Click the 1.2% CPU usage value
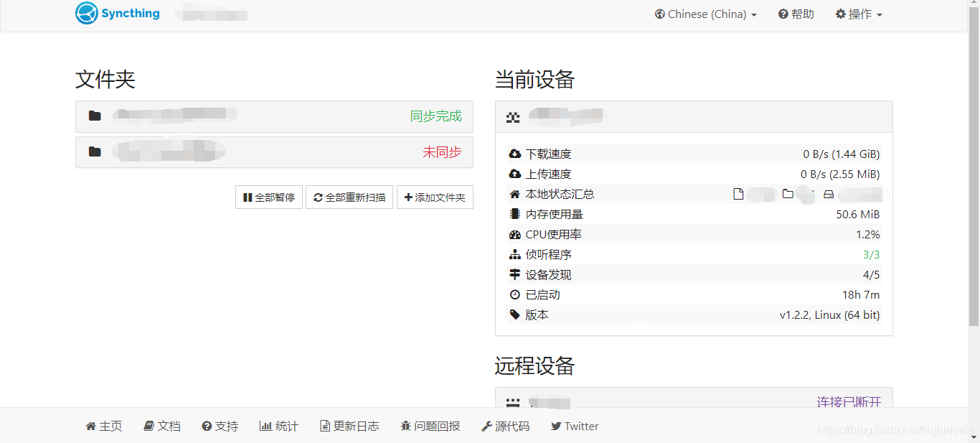Viewport: 980px width, 443px height. point(868,235)
